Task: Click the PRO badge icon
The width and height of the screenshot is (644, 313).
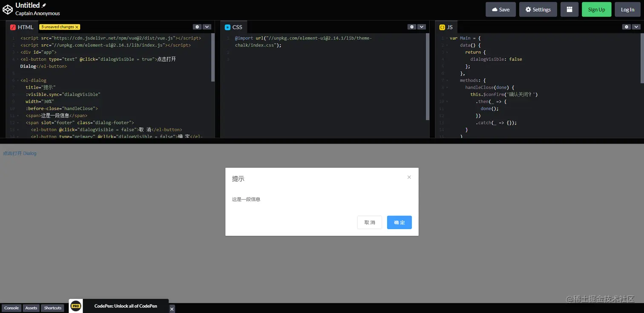Action: [76, 306]
